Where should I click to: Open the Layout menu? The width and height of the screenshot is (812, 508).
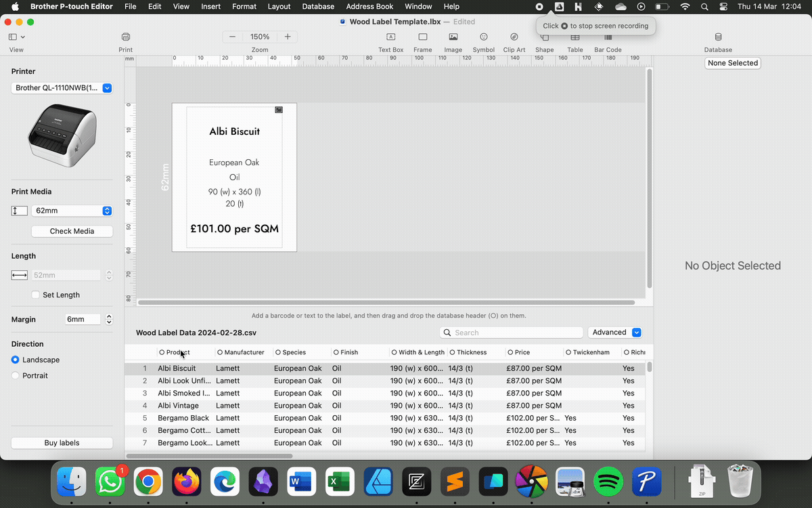279,6
